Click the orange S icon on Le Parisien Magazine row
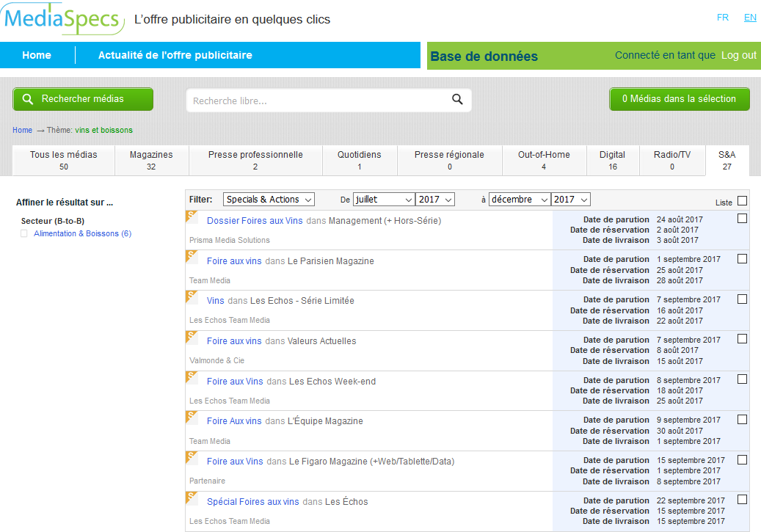This screenshot has width=761, height=532. pos(192,256)
